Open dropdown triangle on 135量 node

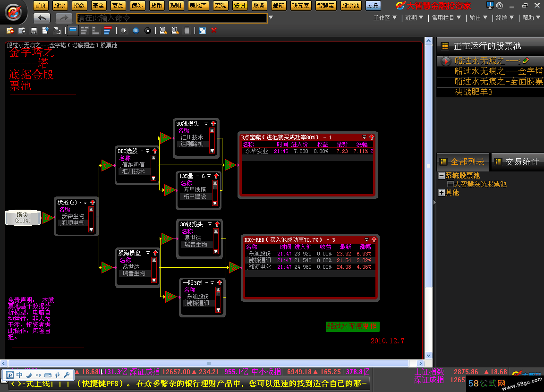209,176
